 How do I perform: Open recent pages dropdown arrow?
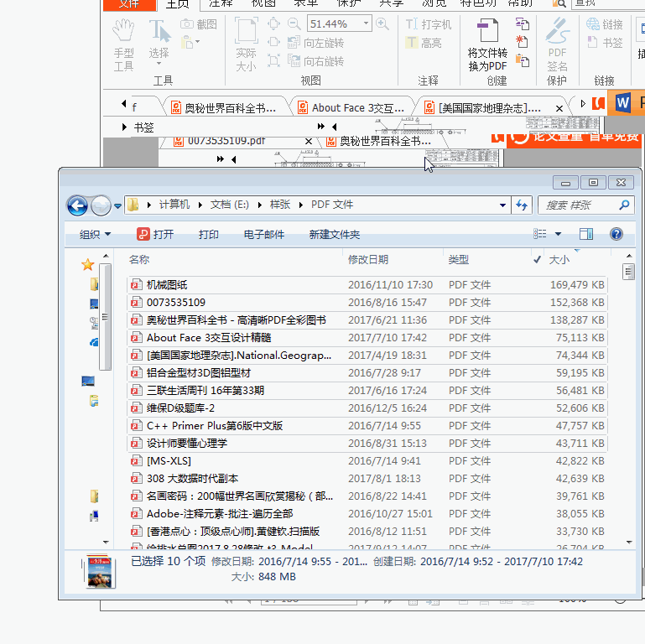pyautogui.click(x=117, y=205)
